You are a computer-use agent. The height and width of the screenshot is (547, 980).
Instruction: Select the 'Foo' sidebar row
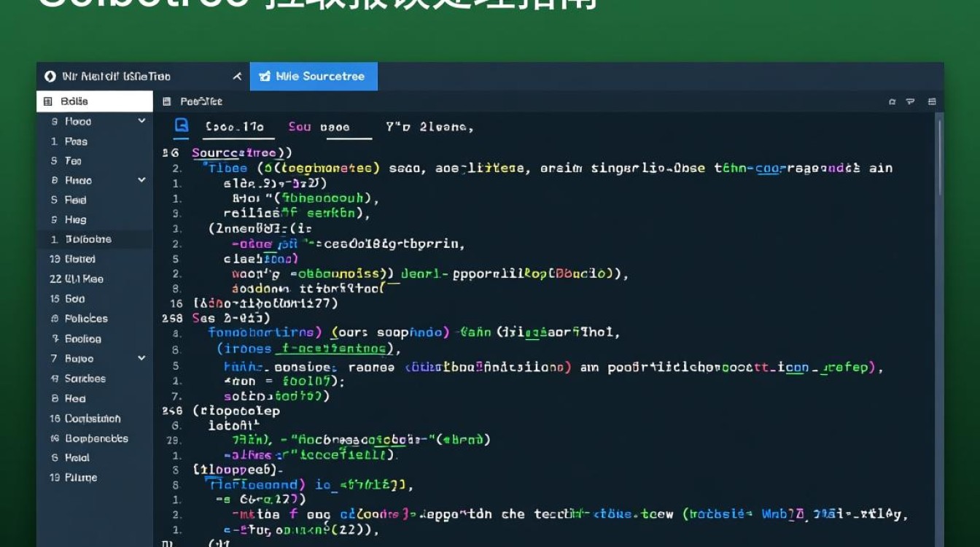click(95, 161)
